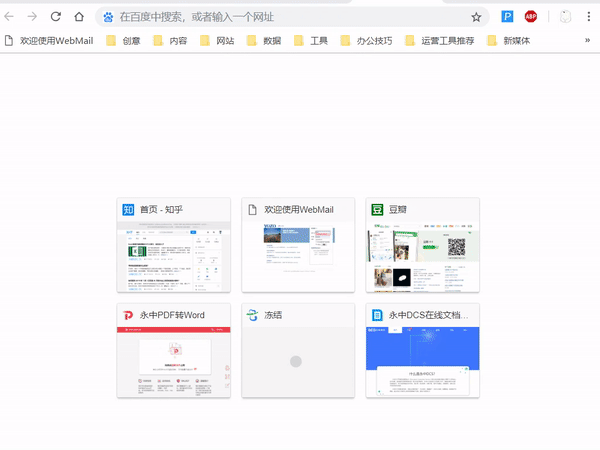Open the 永中PDF转Word thumbnail tile
The image size is (600, 450).
[174, 351]
